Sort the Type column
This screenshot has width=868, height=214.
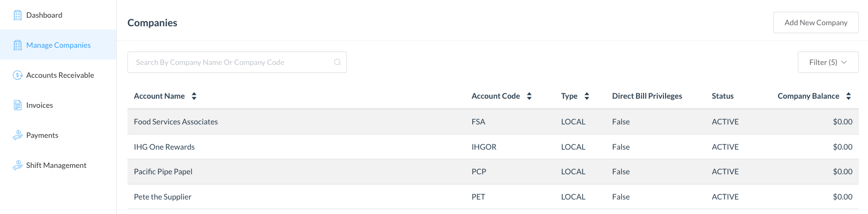pos(587,96)
